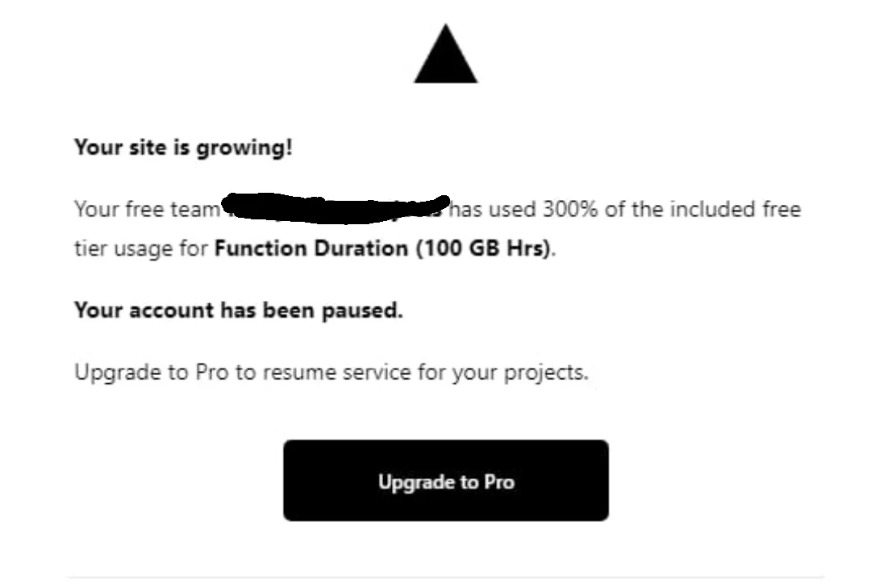
Task: Click the word "projects" in last sentence
Action: pyautogui.click(x=546, y=373)
